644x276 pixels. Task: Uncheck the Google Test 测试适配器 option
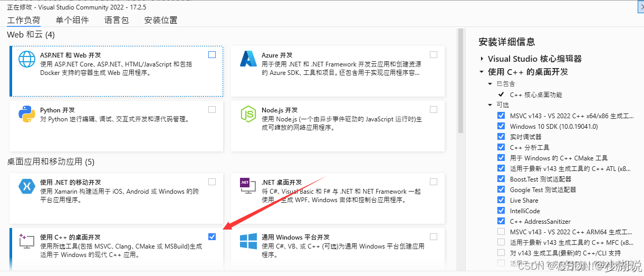click(501, 189)
